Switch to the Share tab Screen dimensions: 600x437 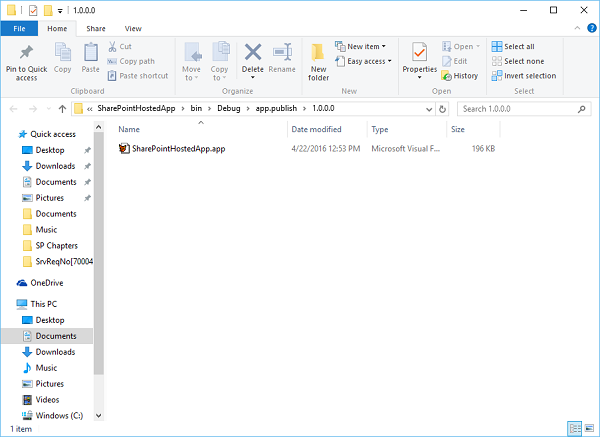point(96,29)
